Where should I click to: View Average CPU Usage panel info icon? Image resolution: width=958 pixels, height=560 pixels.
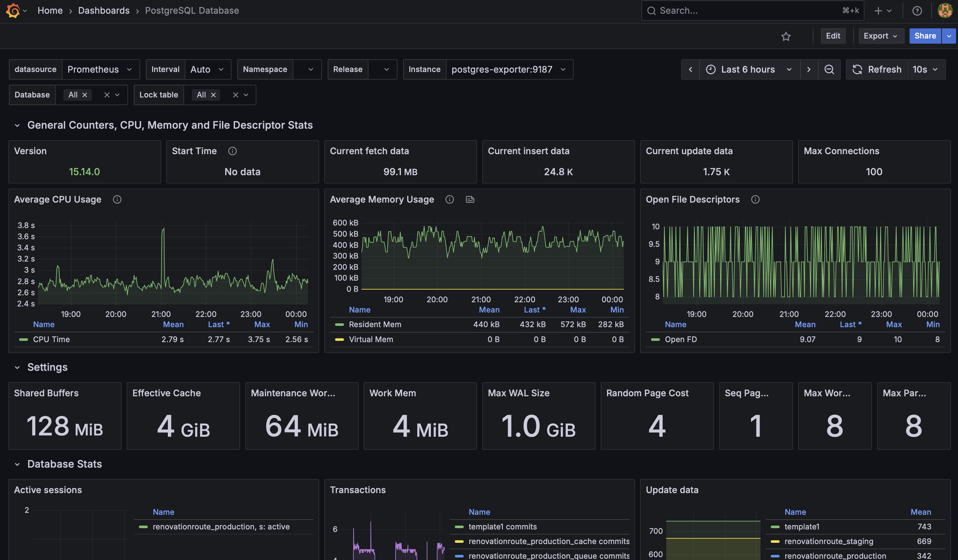117,199
